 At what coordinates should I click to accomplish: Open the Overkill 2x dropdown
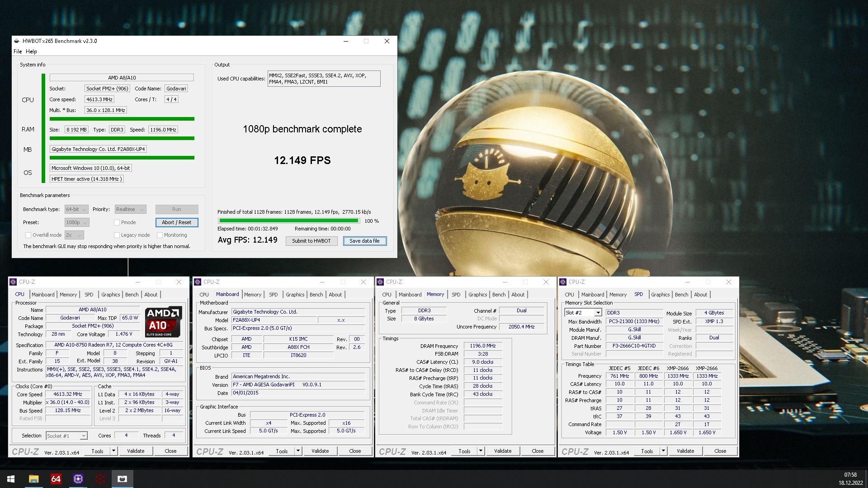pyautogui.click(x=74, y=235)
